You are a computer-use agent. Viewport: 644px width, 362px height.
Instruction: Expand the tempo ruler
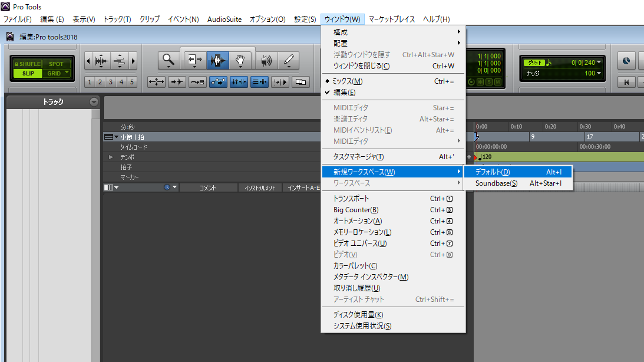[111, 157]
